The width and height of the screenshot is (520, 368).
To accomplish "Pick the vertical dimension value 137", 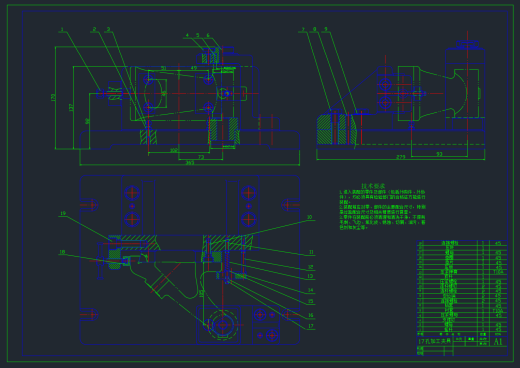I will (71, 107).
